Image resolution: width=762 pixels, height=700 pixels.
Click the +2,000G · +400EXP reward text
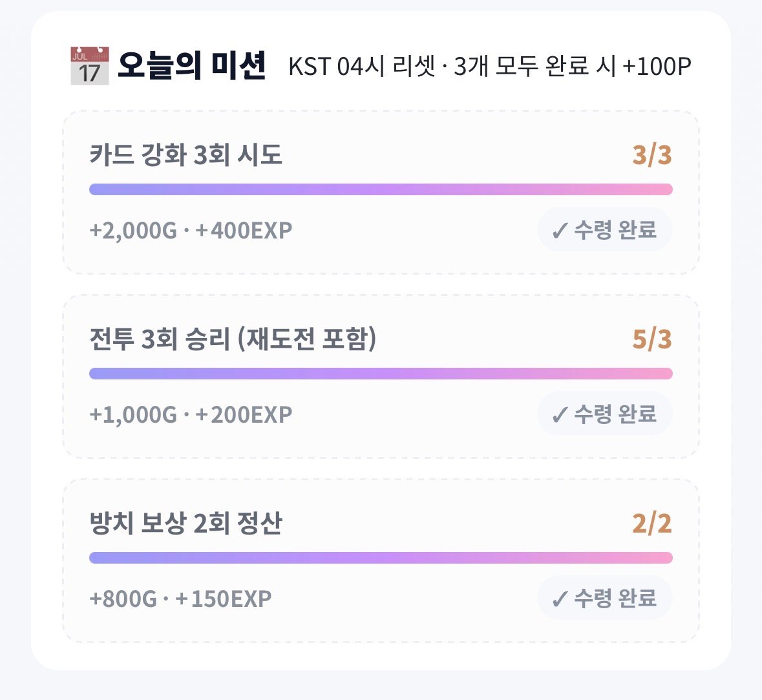191,230
